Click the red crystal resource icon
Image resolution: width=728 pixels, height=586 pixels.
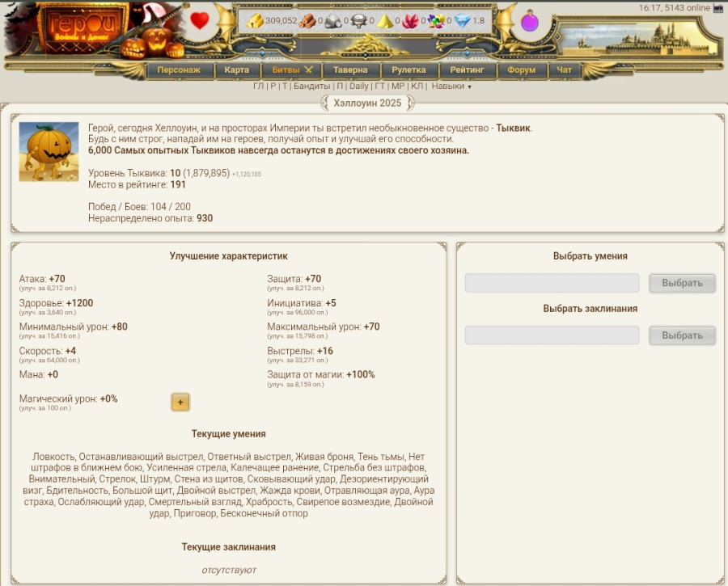pos(411,21)
